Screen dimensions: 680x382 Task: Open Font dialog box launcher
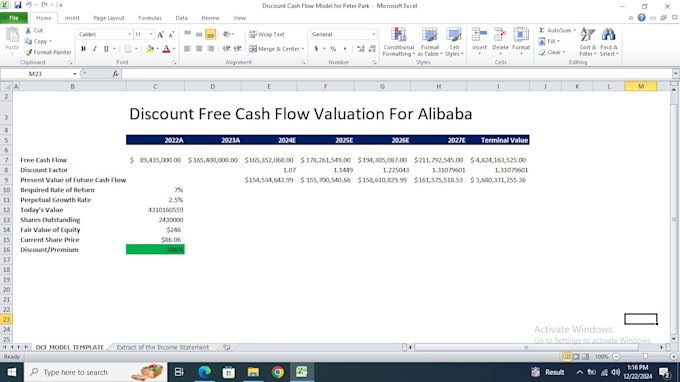pyautogui.click(x=174, y=63)
